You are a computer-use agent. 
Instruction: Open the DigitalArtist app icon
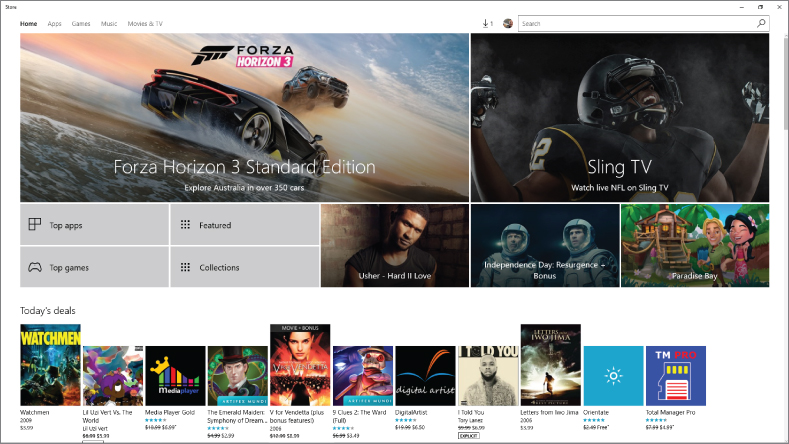tap(425, 376)
